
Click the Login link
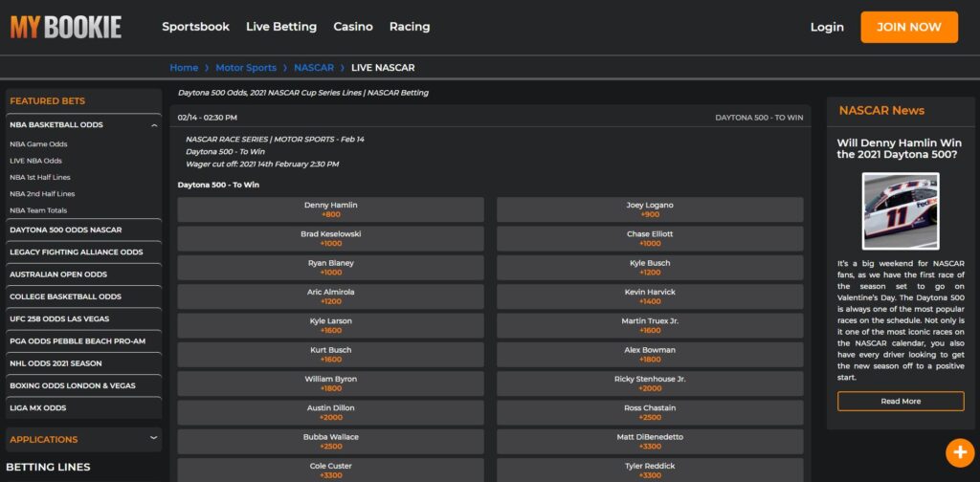[827, 27]
